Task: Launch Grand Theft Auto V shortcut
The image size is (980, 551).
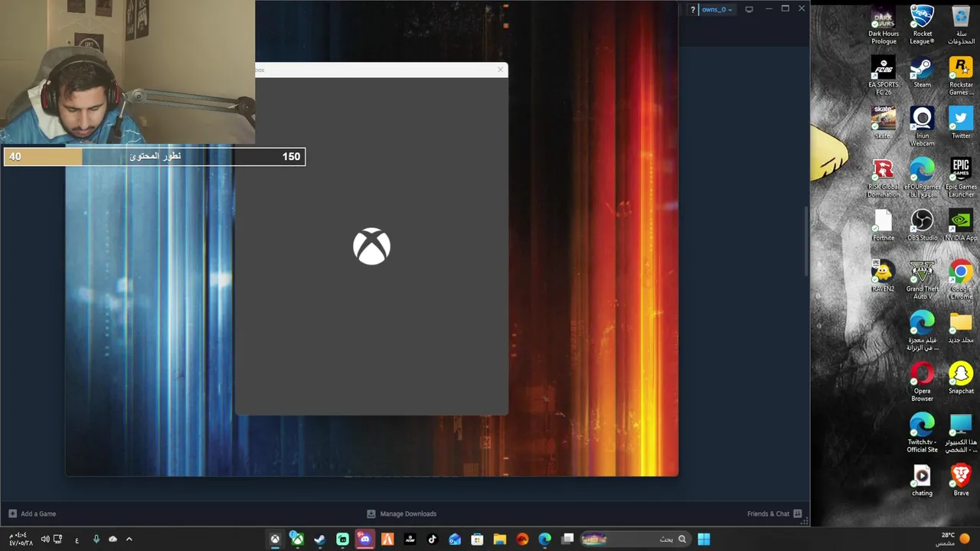Action: coord(922,280)
